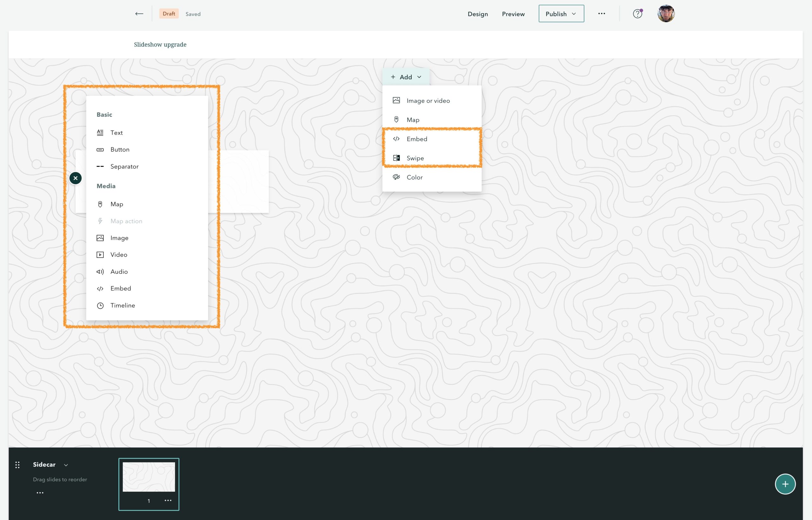This screenshot has height=520, width=812.
Task: Close the block insertion panel
Action: (x=75, y=178)
